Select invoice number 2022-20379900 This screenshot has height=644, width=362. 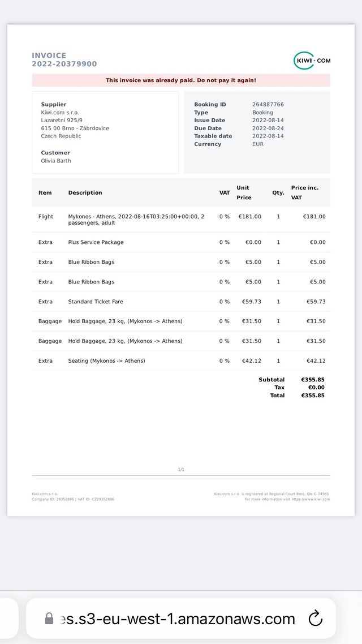pyautogui.click(x=64, y=63)
